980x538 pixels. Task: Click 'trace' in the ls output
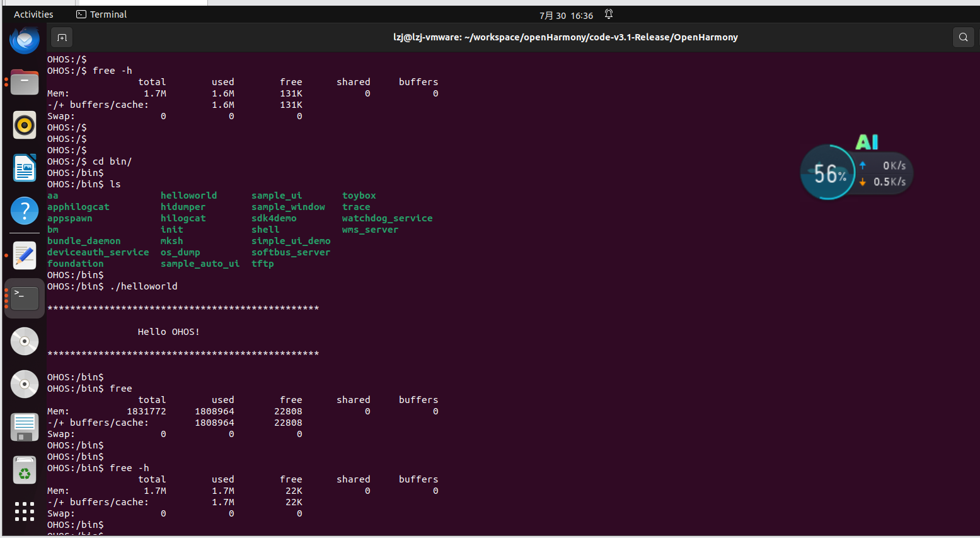click(356, 207)
